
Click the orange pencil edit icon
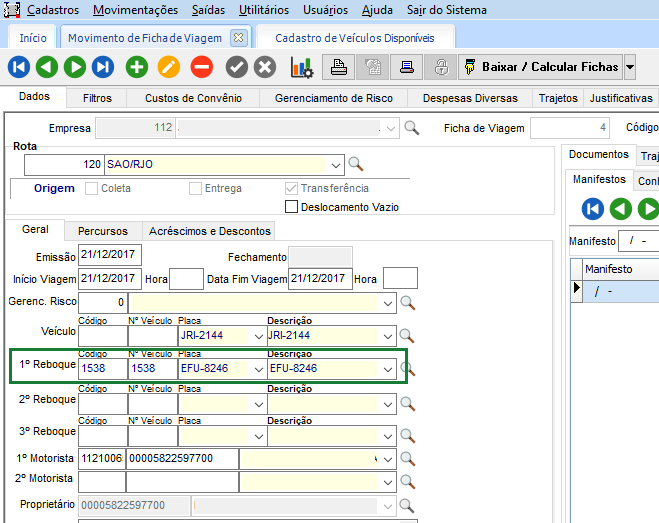tap(169, 67)
